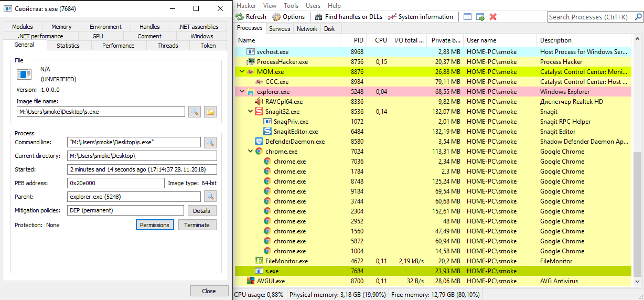This screenshot has width=644, height=300.
Task: Click the Refresh toolbar icon
Action: click(x=240, y=17)
